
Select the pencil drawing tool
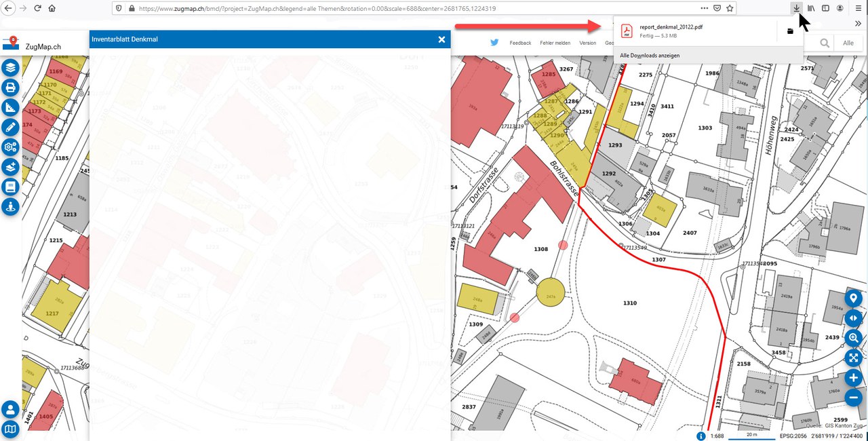coord(10,127)
